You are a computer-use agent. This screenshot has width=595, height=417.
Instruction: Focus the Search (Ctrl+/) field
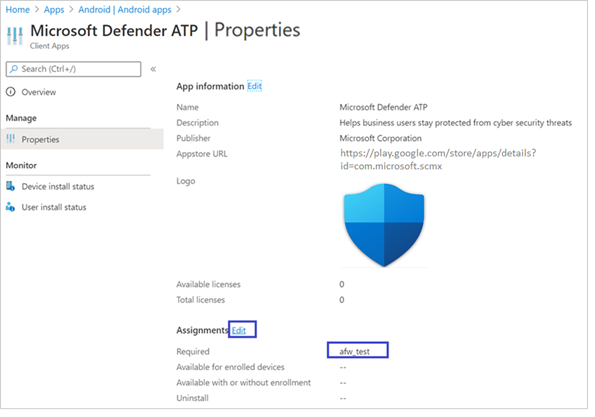74,69
